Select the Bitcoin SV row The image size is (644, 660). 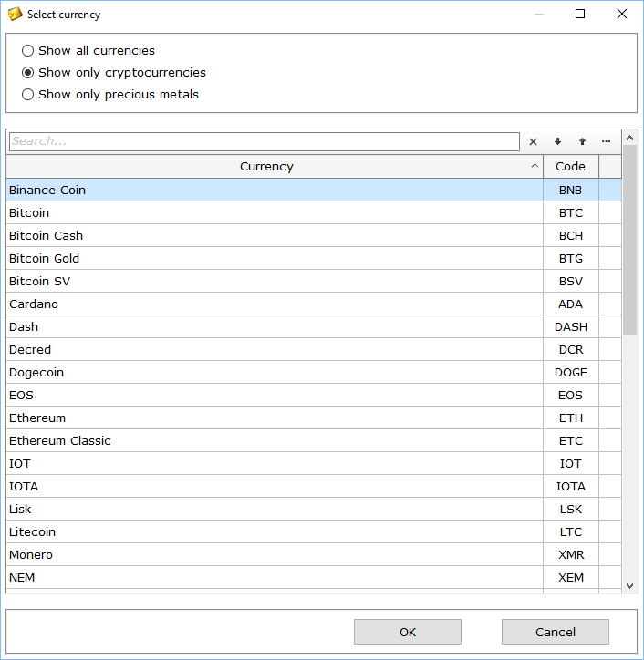pyautogui.click(x=314, y=281)
